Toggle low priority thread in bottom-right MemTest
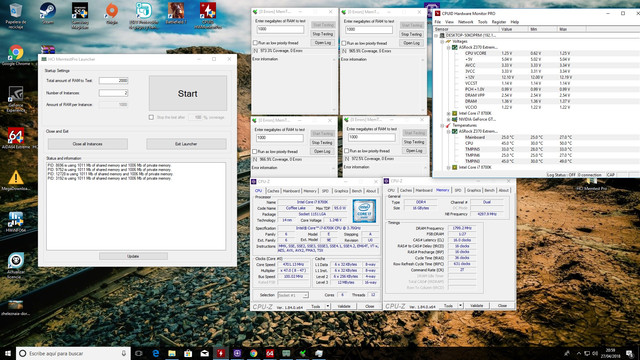The image size is (640, 360). (347, 151)
